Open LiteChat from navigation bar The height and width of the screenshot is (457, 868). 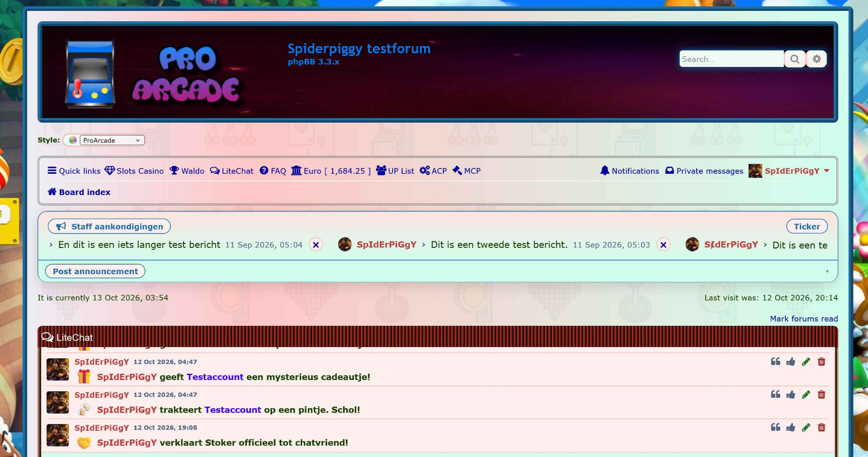(x=231, y=171)
